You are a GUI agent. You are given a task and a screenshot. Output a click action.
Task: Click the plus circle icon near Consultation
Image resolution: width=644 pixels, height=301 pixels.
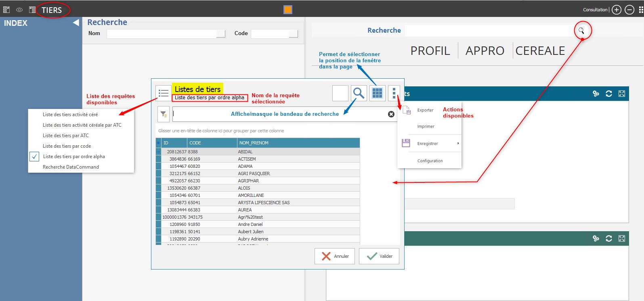[x=617, y=10]
